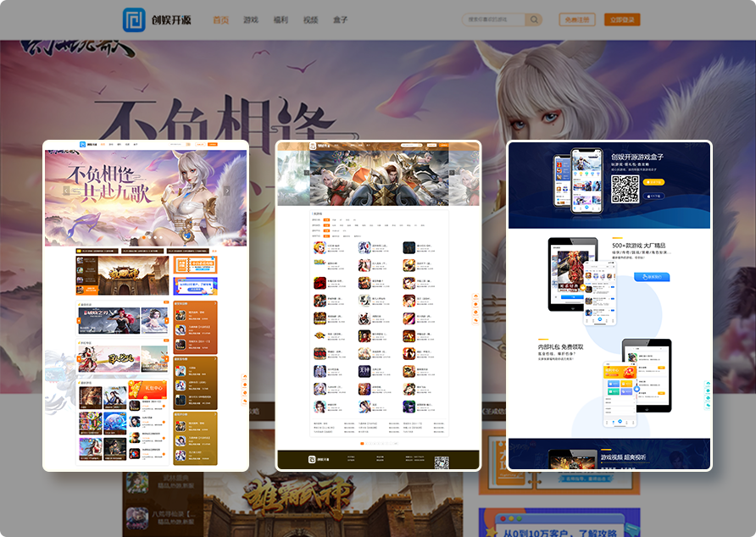Expand the bottom gold ranking panel arrow
This screenshot has height=537, width=756.
[x=214, y=414]
